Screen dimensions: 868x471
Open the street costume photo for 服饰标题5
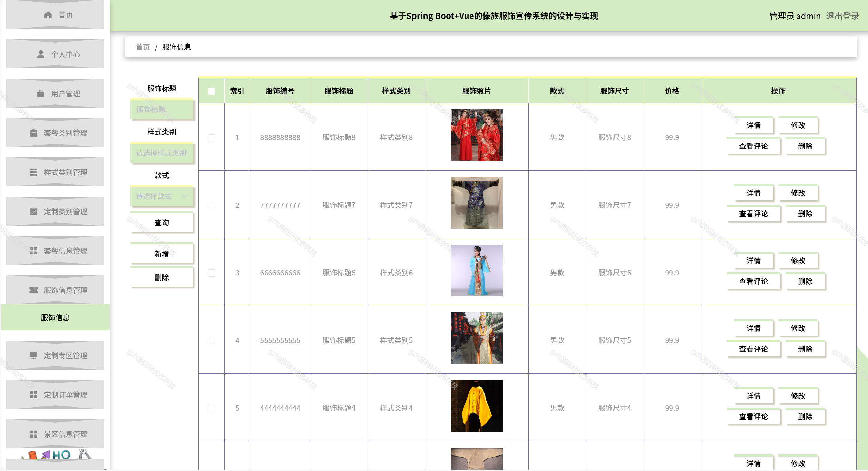click(x=477, y=338)
